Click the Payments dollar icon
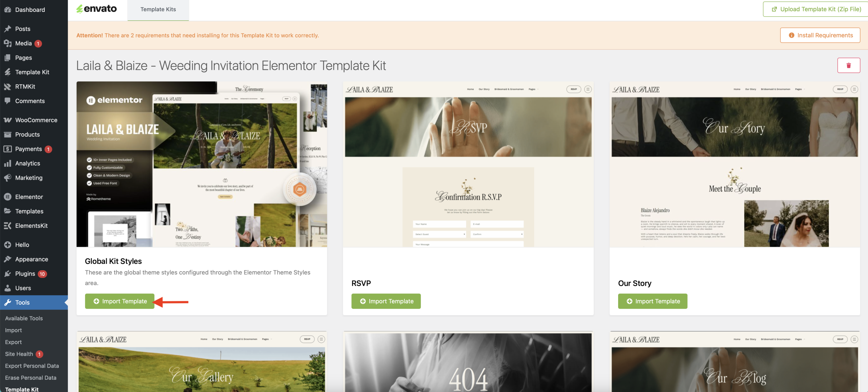This screenshot has height=392, width=868. pyautogui.click(x=7, y=149)
